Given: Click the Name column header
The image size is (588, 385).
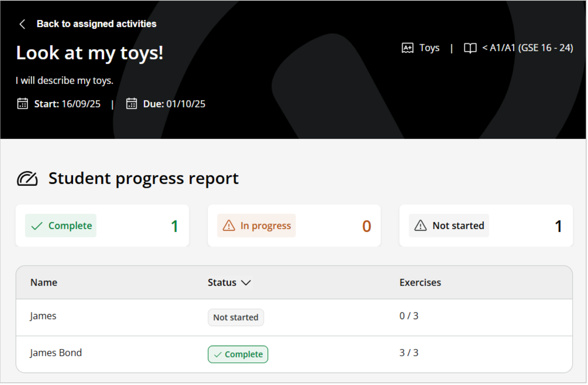Looking at the screenshot, I should [x=44, y=283].
